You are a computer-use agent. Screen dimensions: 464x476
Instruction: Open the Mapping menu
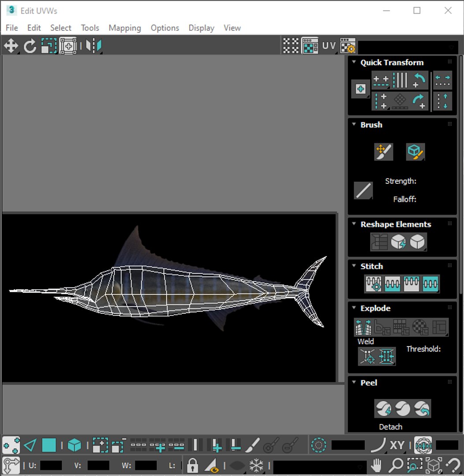tap(124, 28)
